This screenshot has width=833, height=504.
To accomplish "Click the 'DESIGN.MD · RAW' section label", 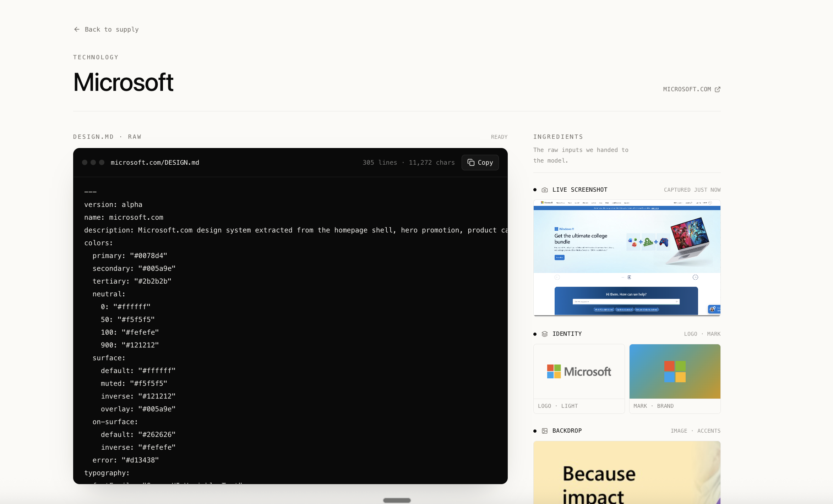I will [x=107, y=137].
